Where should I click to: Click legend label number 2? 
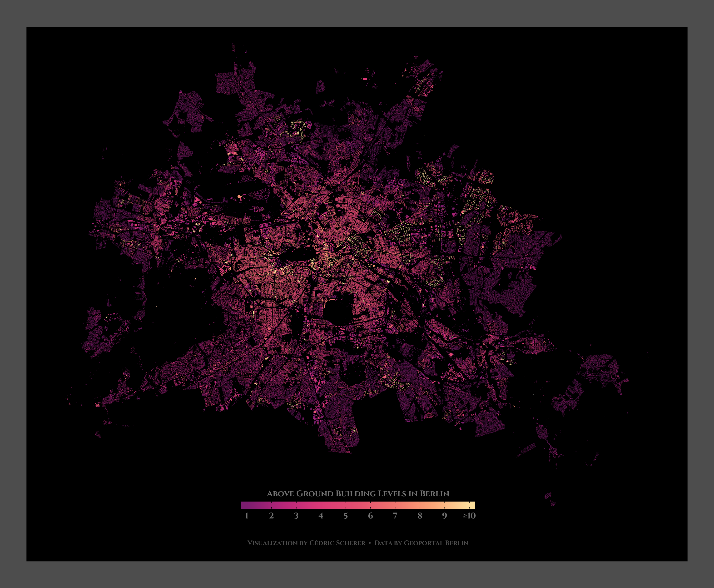point(271,516)
